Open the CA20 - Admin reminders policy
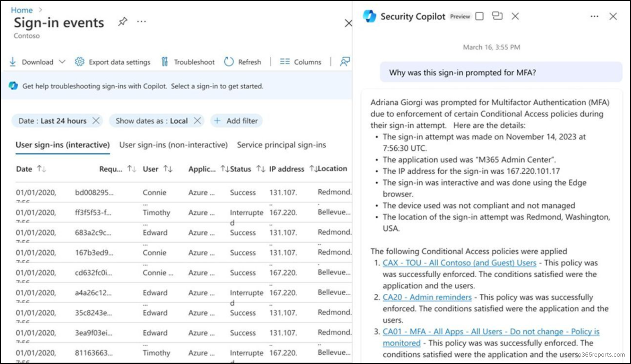The height and width of the screenshot is (364, 631). tap(427, 297)
